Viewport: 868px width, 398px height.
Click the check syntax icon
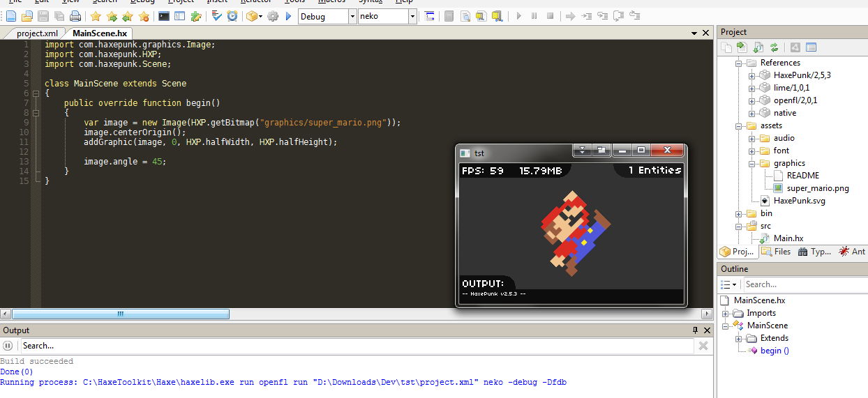(216, 16)
